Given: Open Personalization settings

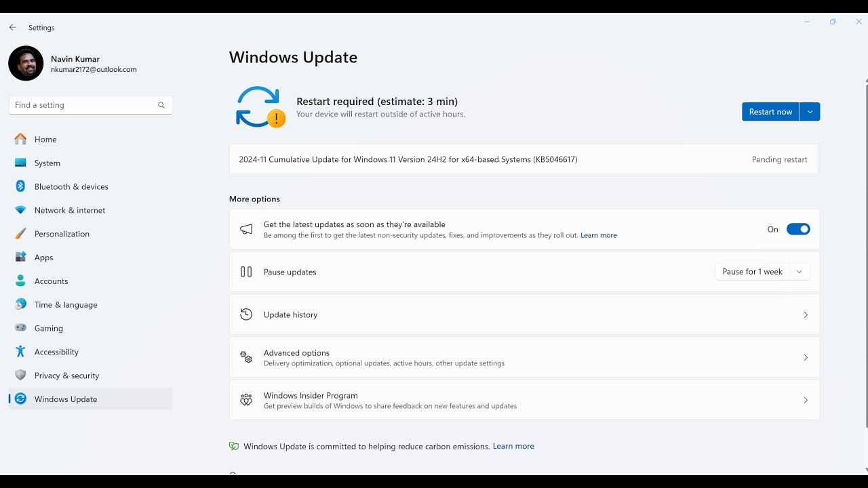Looking at the screenshot, I should point(90,234).
